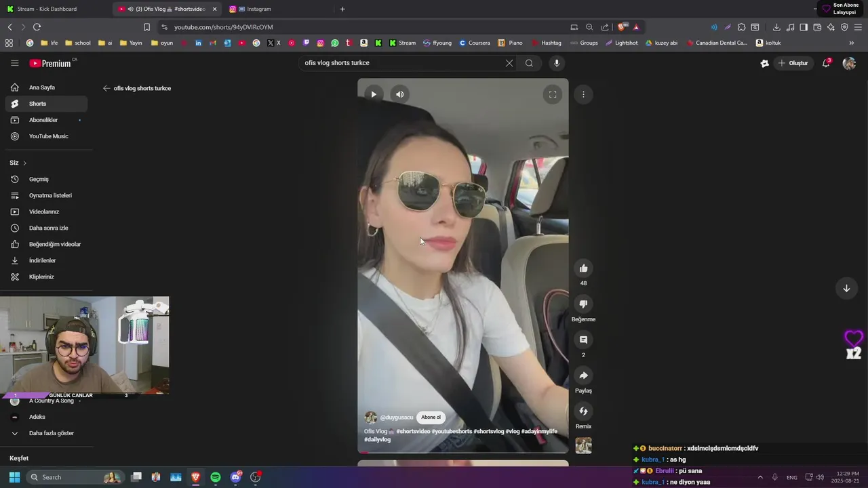The image size is (868, 488).
Task: Open YouTube Music from sidebar
Action: [46, 136]
